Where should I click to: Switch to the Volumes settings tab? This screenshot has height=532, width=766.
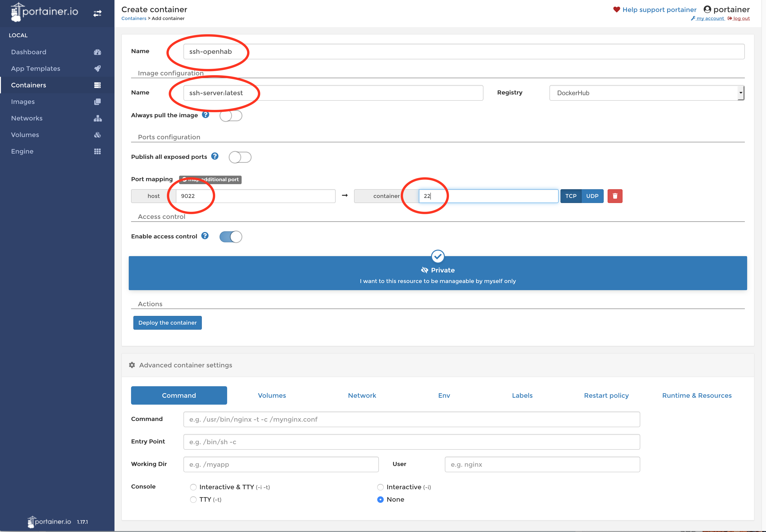pyautogui.click(x=272, y=395)
